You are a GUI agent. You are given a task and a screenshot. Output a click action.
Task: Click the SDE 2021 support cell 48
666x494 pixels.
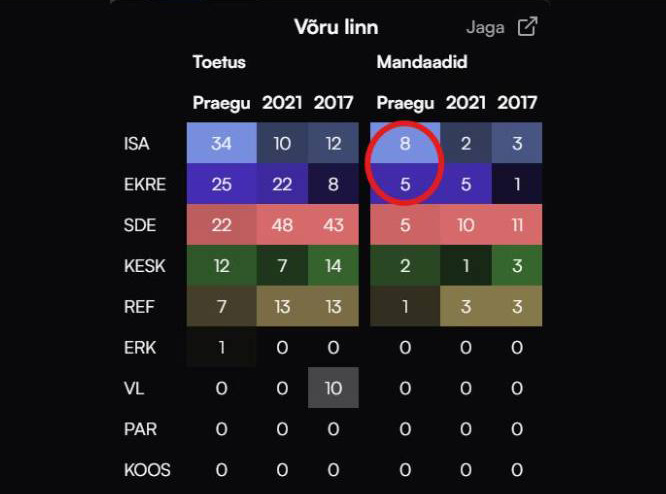click(x=282, y=225)
